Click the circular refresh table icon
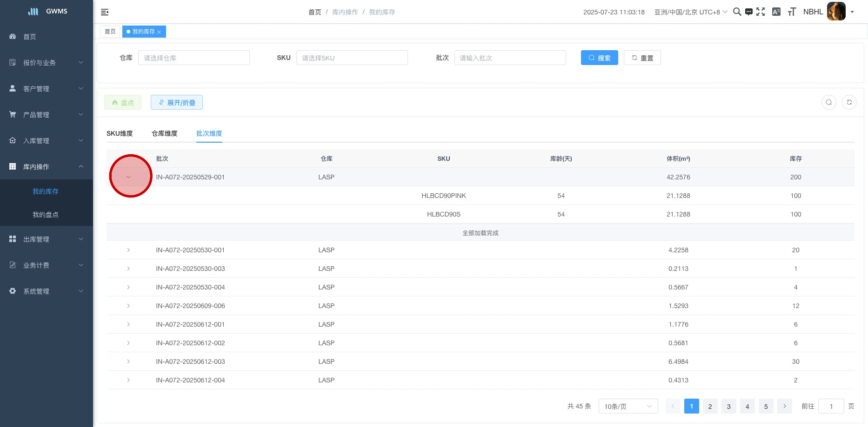Image resolution: width=868 pixels, height=427 pixels. [x=849, y=102]
